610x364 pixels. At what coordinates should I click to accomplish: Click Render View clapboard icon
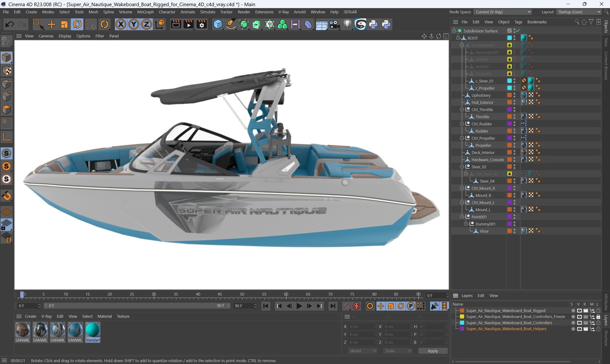click(x=176, y=24)
